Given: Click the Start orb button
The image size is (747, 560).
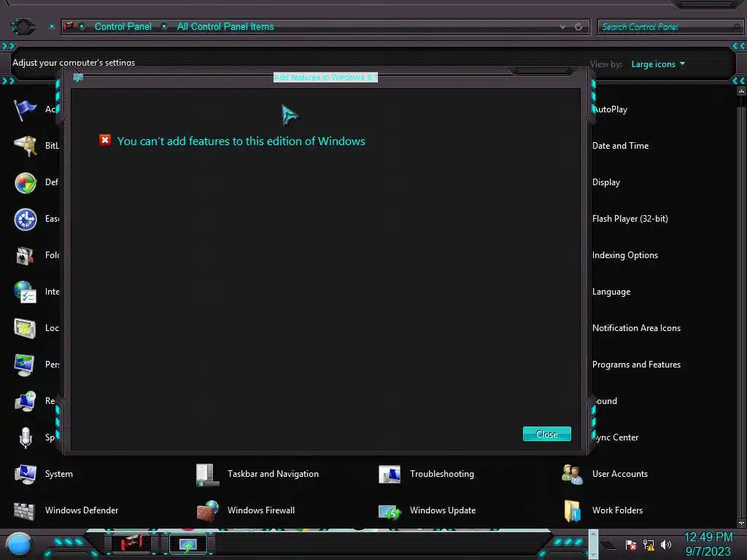Looking at the screenshot, I should [18, 545].
